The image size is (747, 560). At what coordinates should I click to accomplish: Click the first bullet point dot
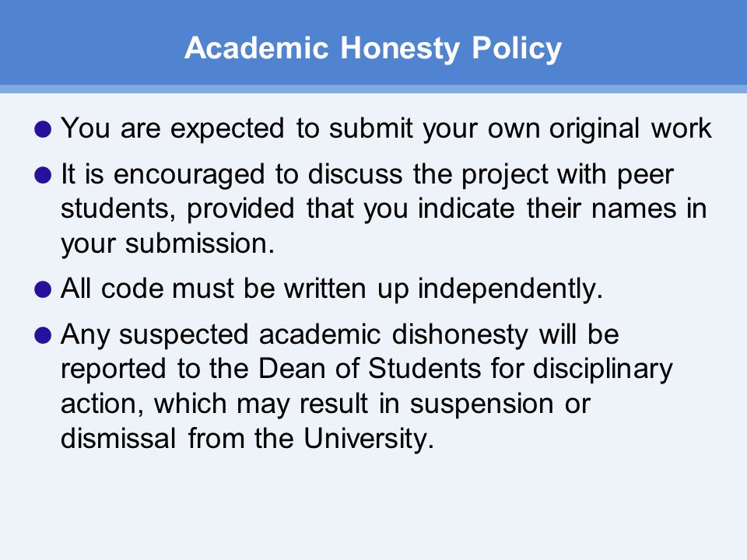tap(43, 129)
